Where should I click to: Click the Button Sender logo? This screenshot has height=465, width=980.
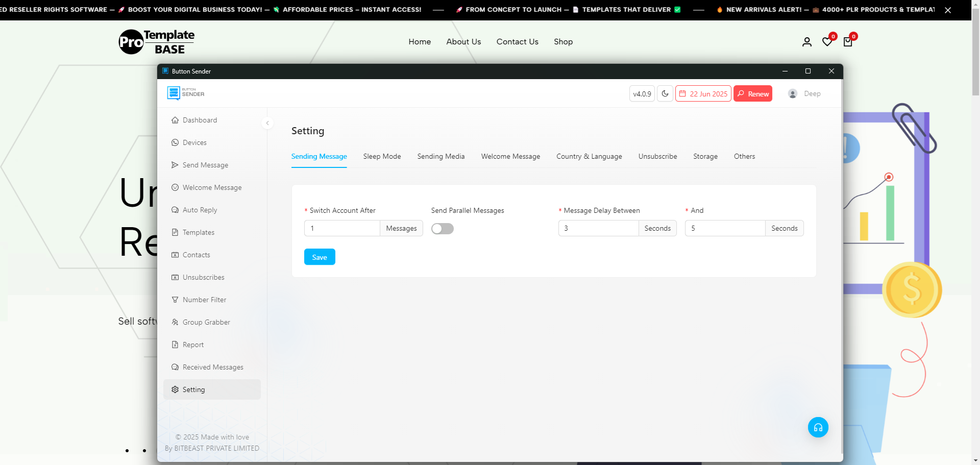(x=186, y=93)
